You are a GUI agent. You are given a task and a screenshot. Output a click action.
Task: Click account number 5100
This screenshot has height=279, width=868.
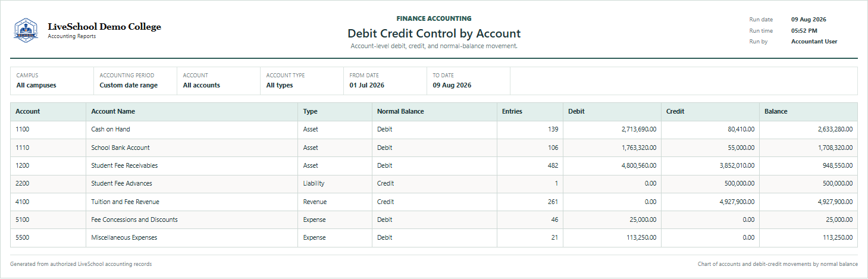[23, 220]
